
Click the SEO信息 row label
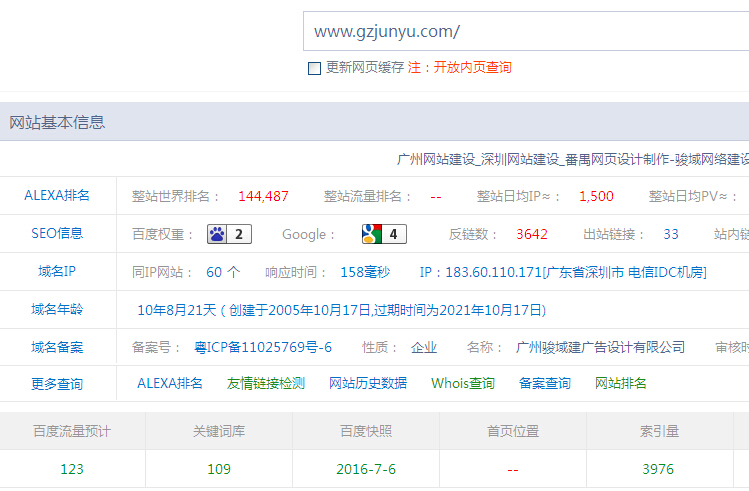57,234
